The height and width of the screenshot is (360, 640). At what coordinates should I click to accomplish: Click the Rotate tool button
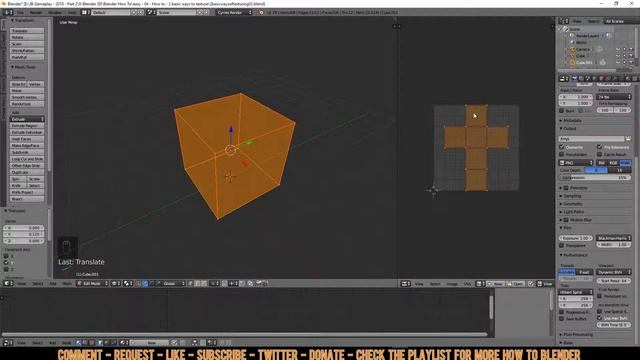(x=27, y=37)
